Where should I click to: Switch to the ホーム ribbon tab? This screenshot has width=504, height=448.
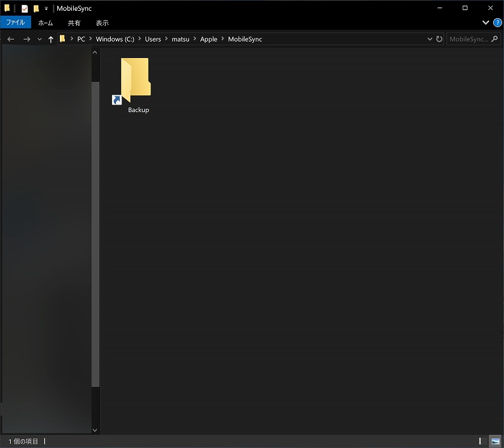(x=45, y=23)
